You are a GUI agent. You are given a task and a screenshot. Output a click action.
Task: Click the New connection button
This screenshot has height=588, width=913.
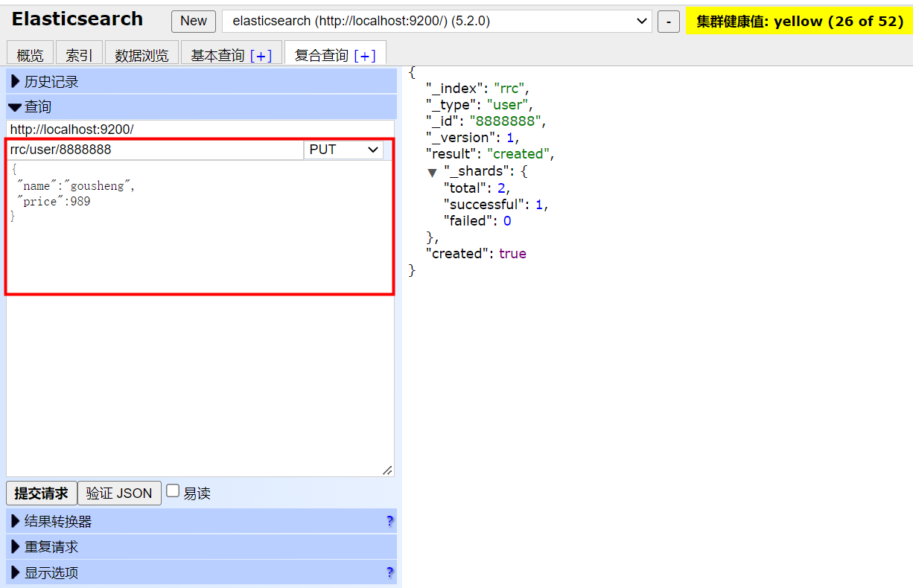[x=194, y=21]
